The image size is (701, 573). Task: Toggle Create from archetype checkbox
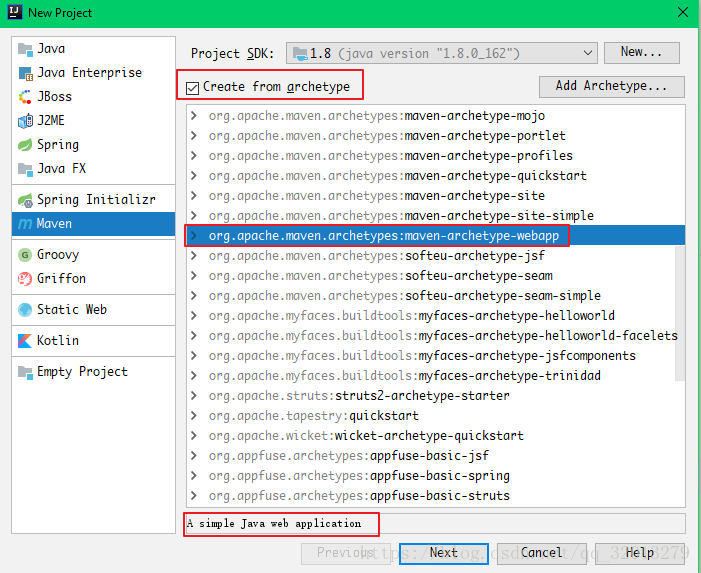click(192, 88)
